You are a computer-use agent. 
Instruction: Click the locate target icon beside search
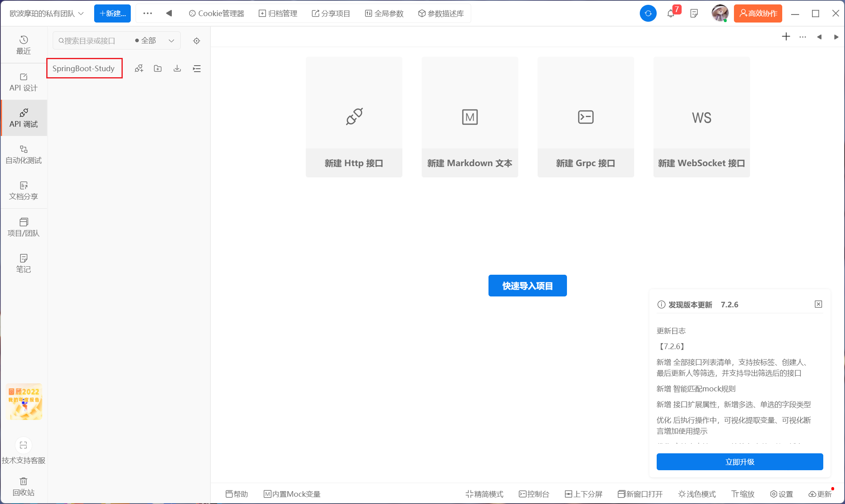[x=196, y=41]
